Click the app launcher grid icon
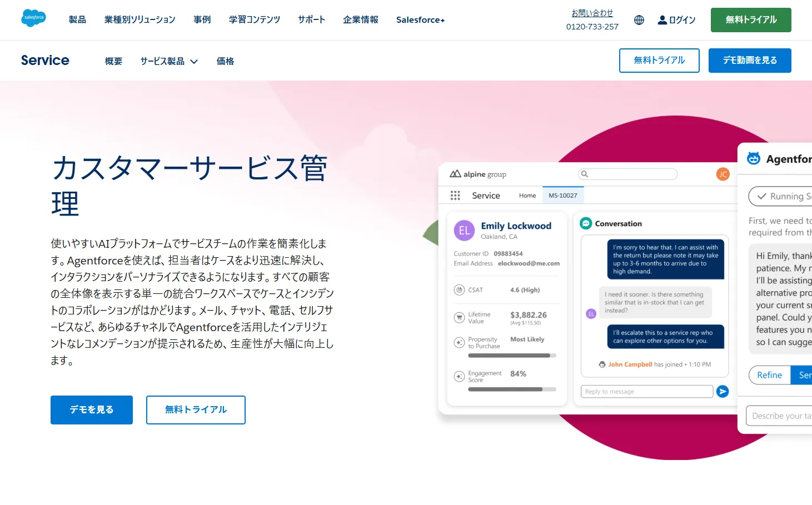812x505 pixels. pos(455,196)
